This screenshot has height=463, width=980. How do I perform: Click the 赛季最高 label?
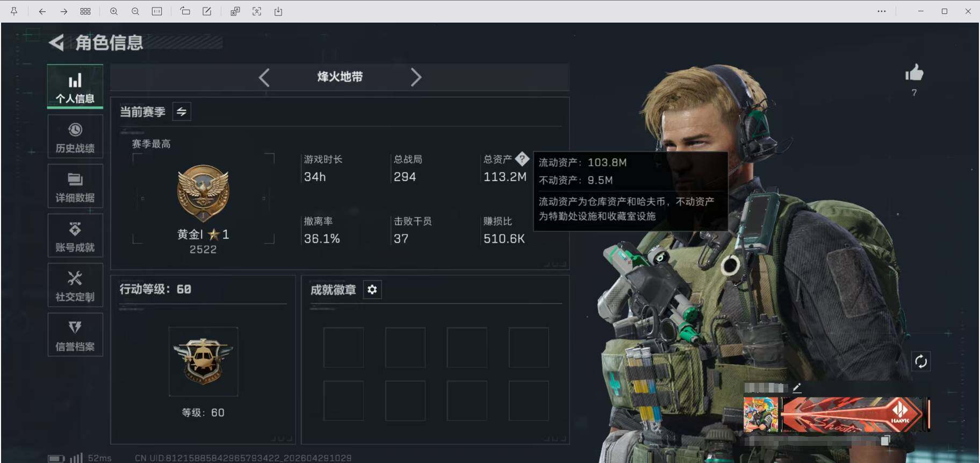pos(151,144)
